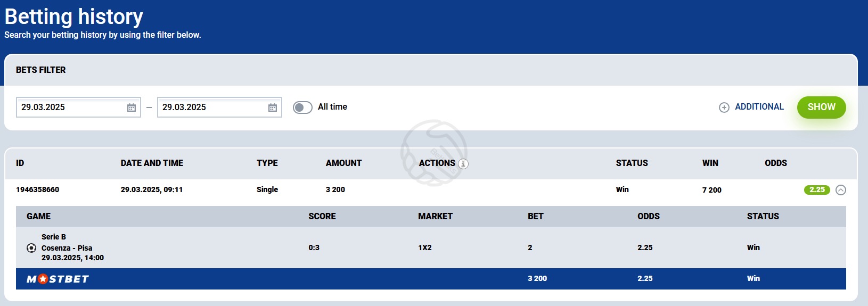Open the start date calendar icon
Viewport: 868px width, 306px height.
click(132, 107)
